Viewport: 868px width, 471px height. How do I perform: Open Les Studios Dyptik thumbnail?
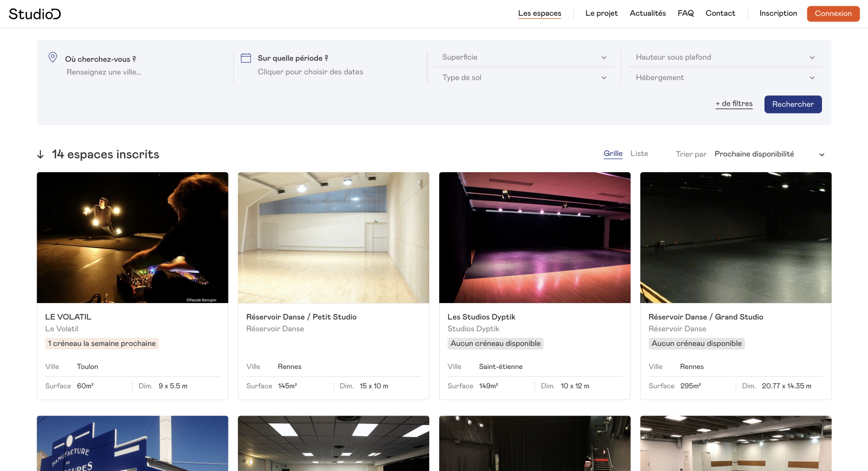534,238
